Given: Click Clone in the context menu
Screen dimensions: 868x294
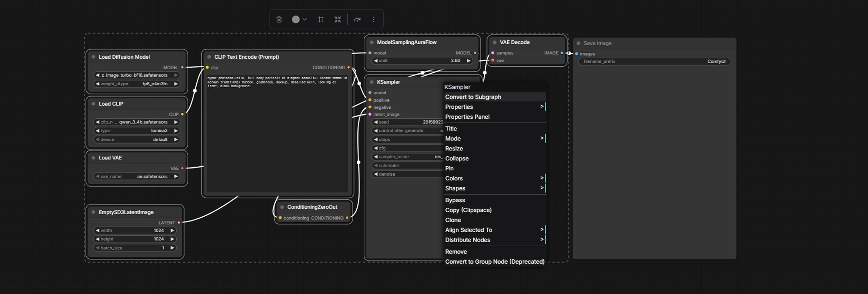Looking at the screenshot, I should click(453, 220).
